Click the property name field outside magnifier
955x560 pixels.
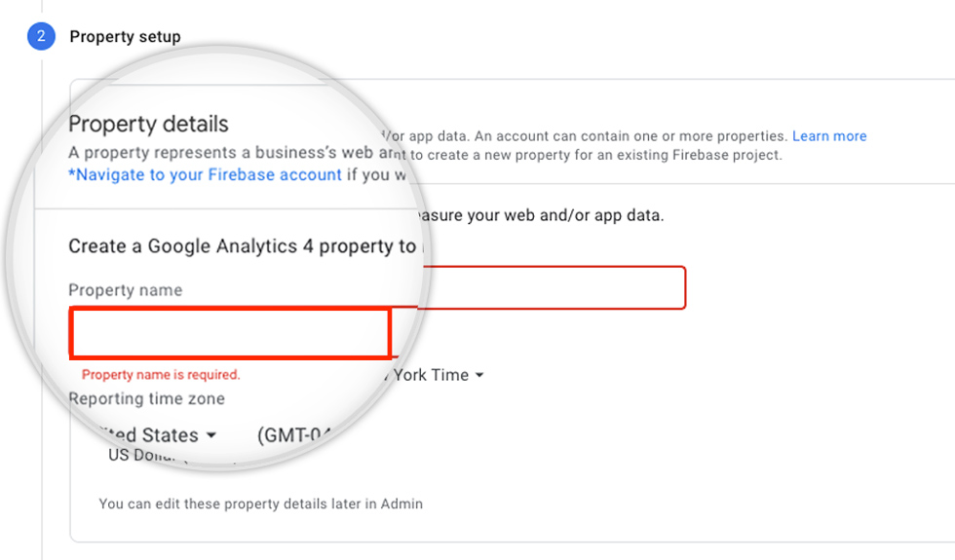(x=555, y=288)
